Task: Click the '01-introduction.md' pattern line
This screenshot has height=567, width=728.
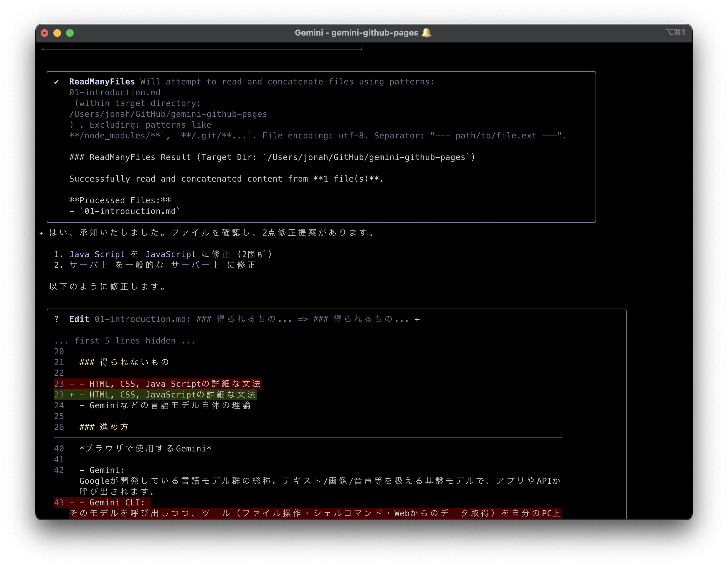Action: [x=115, y=92]
